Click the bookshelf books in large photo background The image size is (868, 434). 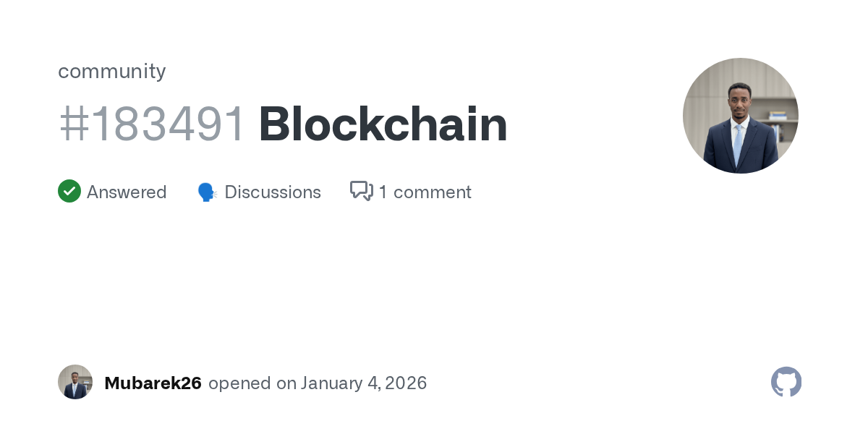click(x=778, y=116)
